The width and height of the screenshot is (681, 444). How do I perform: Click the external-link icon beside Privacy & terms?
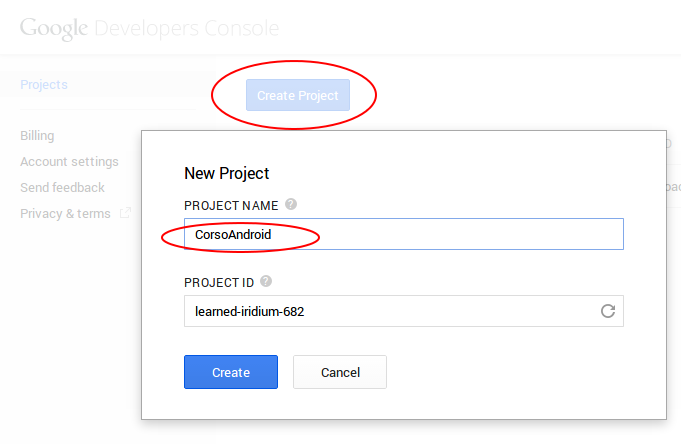[x=125, y=213]
